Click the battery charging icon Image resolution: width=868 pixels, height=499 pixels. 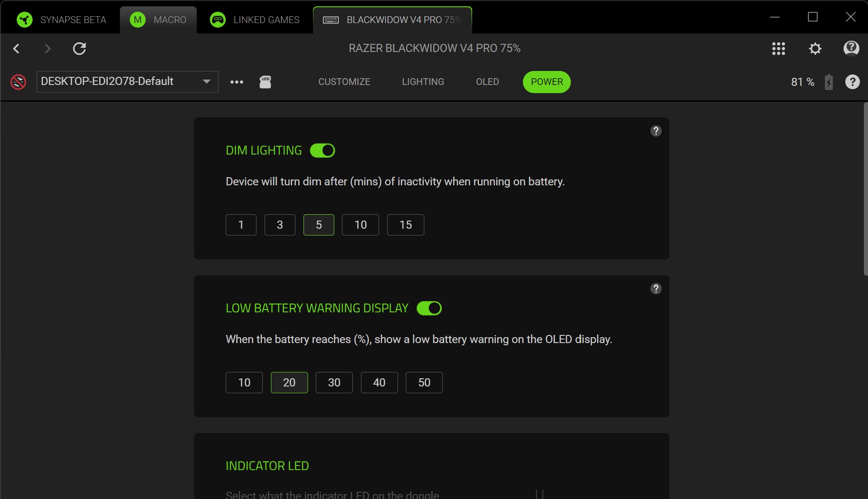(828, 82)
